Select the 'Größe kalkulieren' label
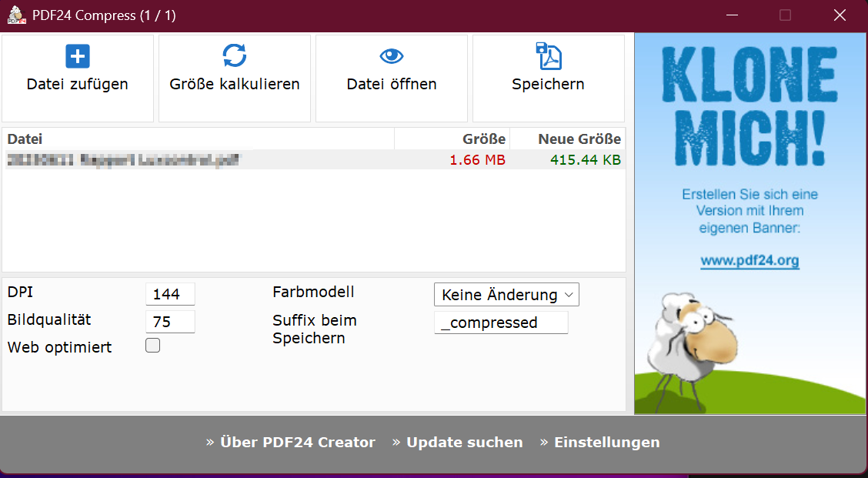Screen dimensions: 868x478 (235, 84)
